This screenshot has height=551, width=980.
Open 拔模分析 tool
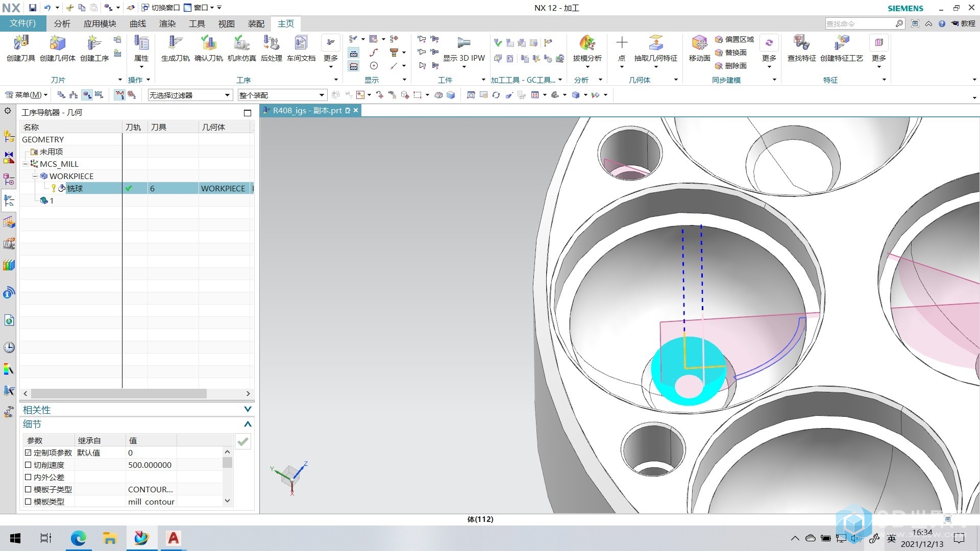[x=587, y=43]
